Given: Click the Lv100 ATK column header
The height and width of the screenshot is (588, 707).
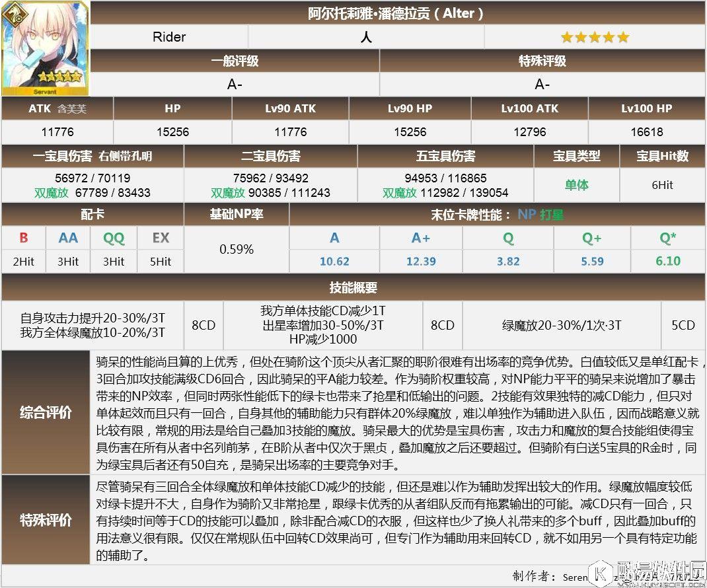Looking at the screenshot, I should pyautogui.click(x=529, y=108).
